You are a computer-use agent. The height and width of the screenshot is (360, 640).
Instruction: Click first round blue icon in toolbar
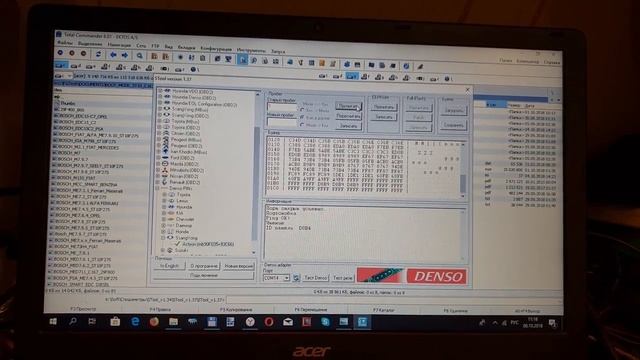point(60,53)
